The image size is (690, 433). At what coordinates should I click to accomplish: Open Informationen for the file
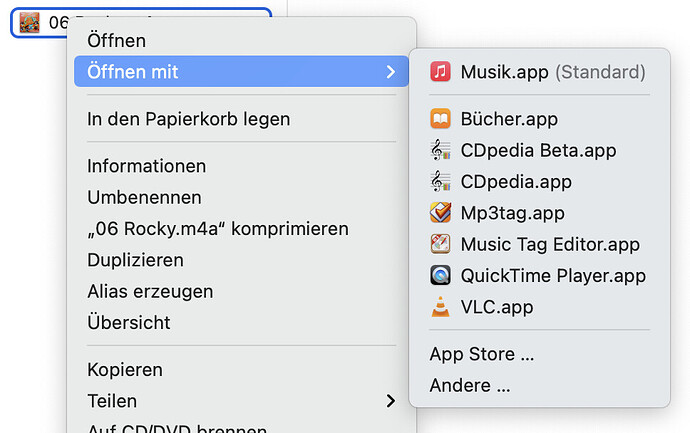click(x=147, y=166)
